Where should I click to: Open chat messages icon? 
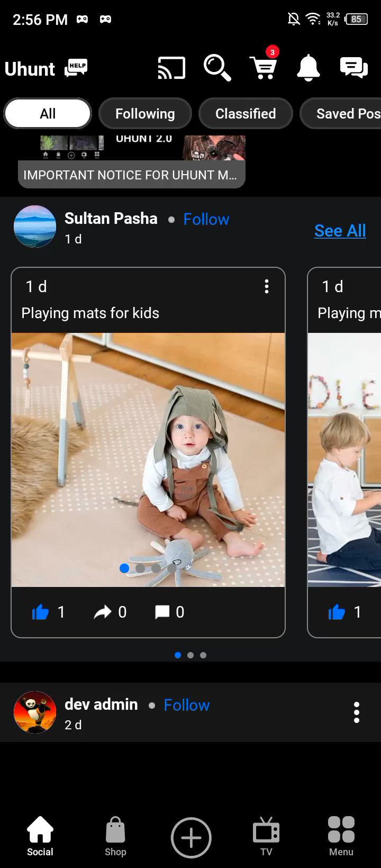tap(353, 68)
